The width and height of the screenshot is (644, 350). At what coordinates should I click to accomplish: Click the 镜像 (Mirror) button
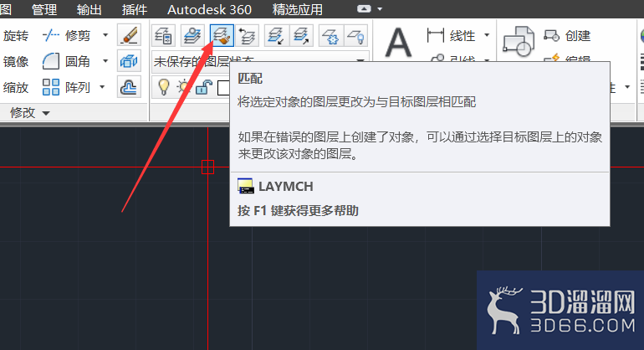(x=16, y=62)
